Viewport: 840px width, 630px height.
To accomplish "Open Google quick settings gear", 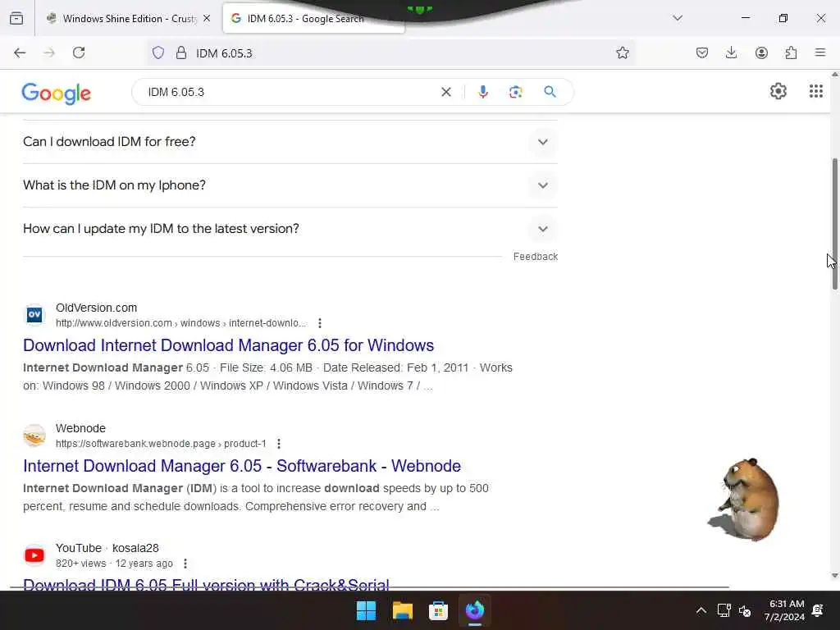I will coord(778,92).
